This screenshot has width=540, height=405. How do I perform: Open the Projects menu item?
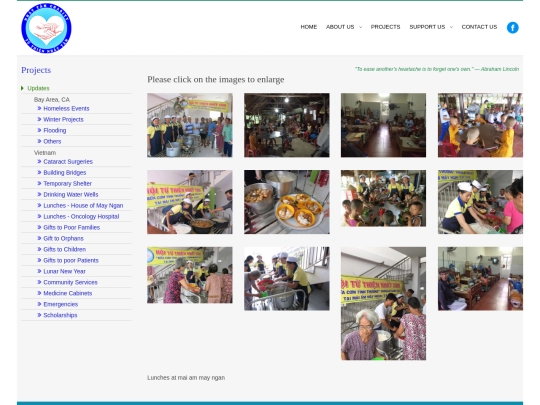385,27
